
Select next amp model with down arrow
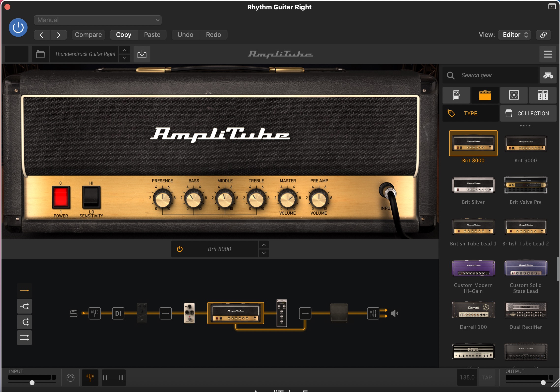point(264,253)
